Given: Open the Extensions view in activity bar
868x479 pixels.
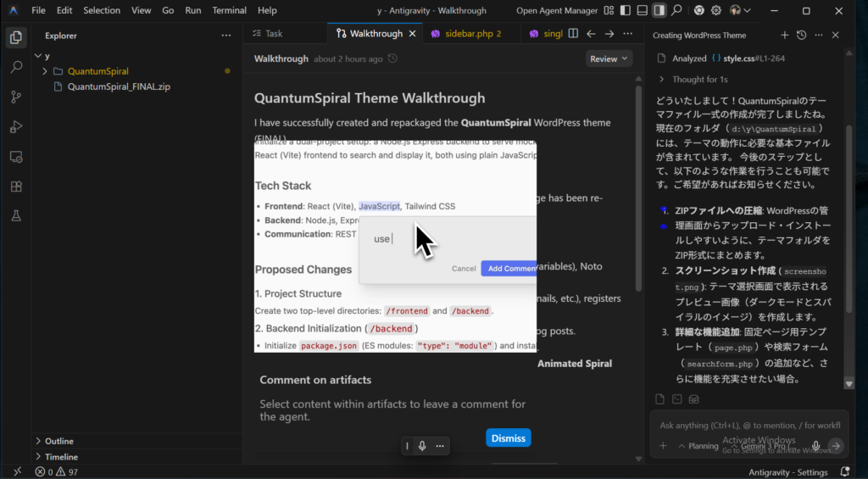Looking at the screenshot, I should [x=15, y=187].
